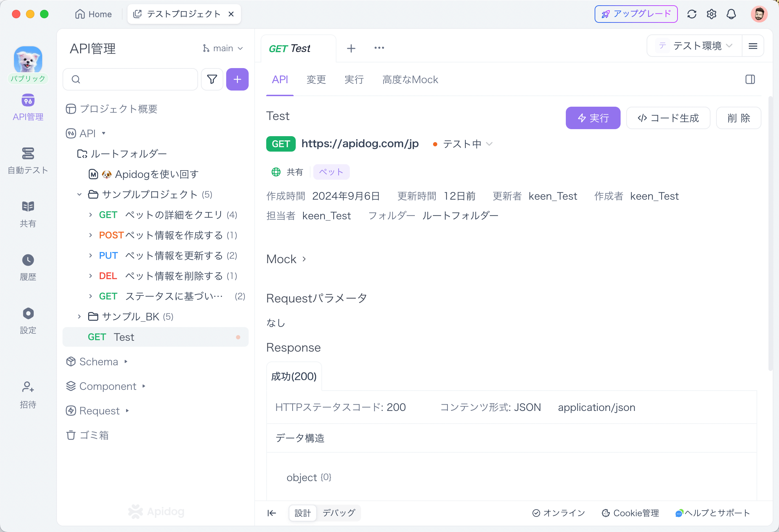Screen dimensions: 779x532
Task: Open プロジェクト概要 in the tree
Action: pyautogui.click(x=112, y=109)
